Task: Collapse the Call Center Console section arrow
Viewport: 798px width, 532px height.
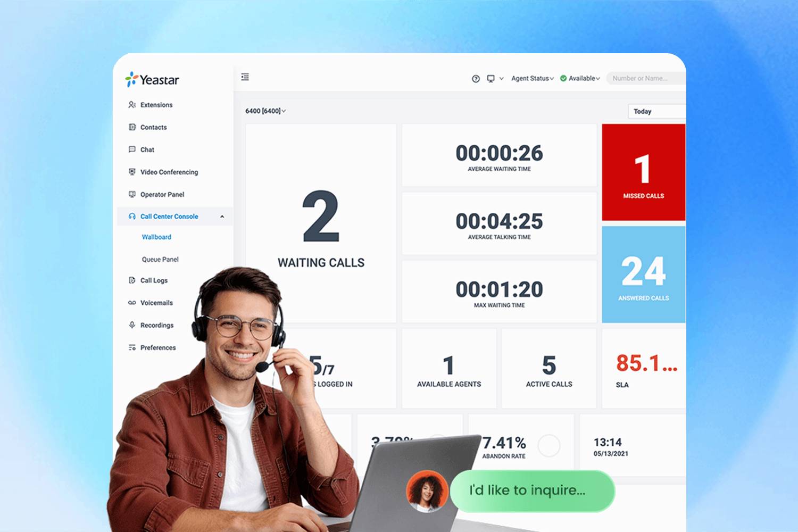Action: (x=222, y=217)
